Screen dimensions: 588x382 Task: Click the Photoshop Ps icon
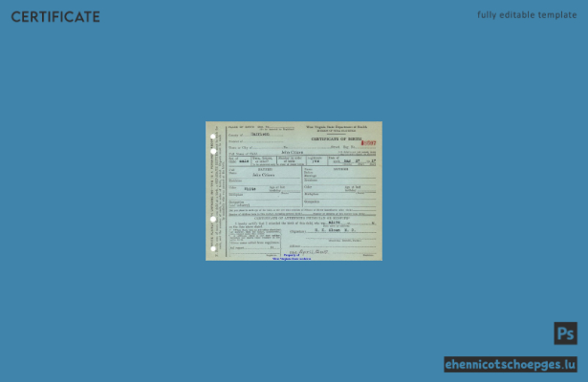[565, 333]
